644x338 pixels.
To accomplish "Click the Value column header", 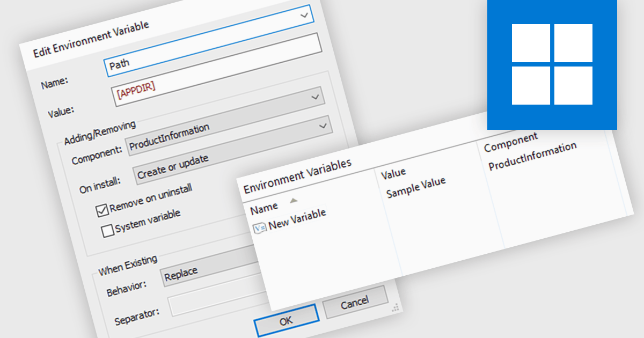I will pos(393,174).
